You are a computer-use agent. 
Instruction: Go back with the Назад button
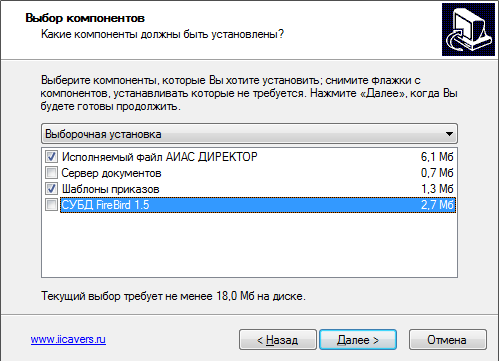[278, 340]
